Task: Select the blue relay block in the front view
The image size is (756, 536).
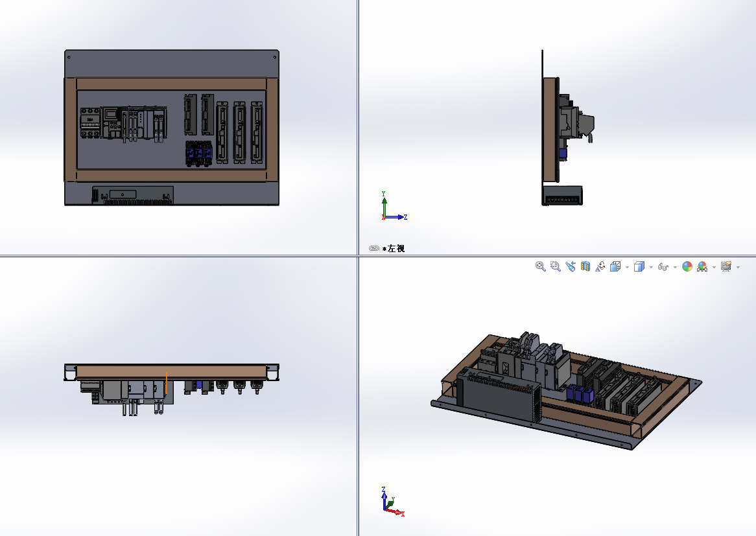Action: point(198,154)
